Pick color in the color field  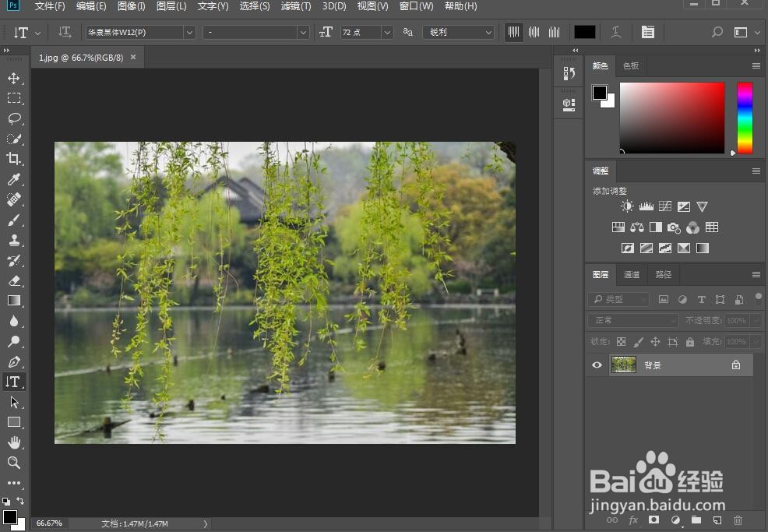pos(671,118)
